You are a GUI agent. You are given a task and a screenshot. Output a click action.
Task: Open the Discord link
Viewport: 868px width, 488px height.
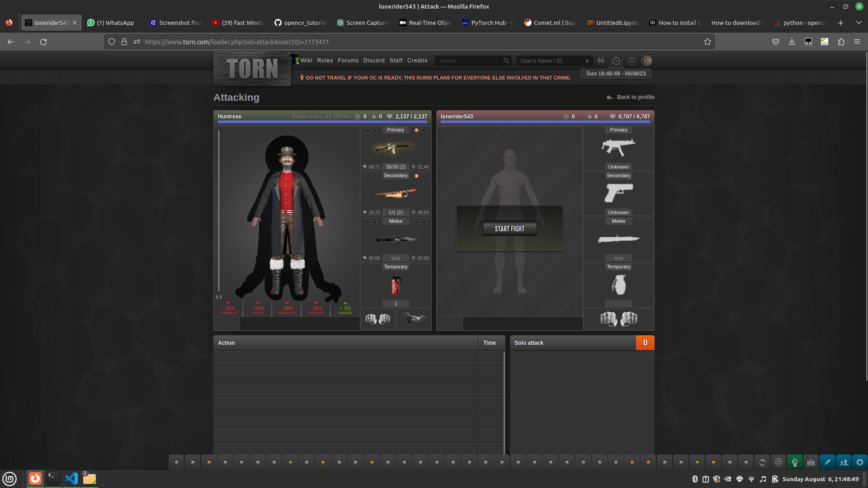(x=374, y=61)
